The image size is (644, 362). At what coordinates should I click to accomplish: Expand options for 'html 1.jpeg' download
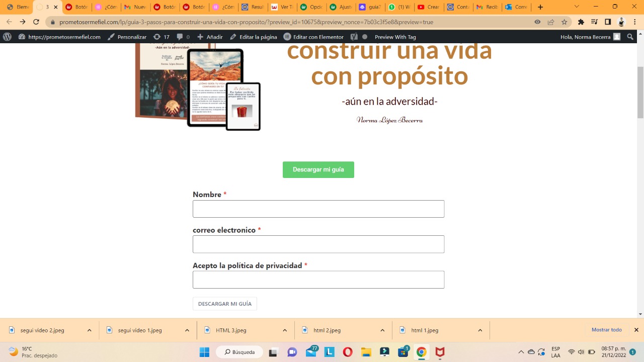(480, 330)
